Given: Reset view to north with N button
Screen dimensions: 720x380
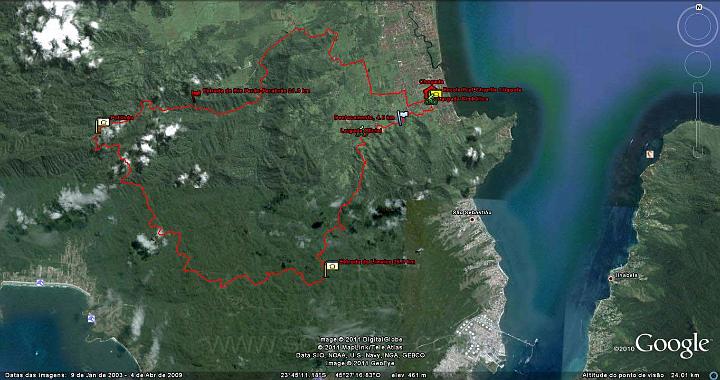Looking at the screenshot, I should click(698, 7).
